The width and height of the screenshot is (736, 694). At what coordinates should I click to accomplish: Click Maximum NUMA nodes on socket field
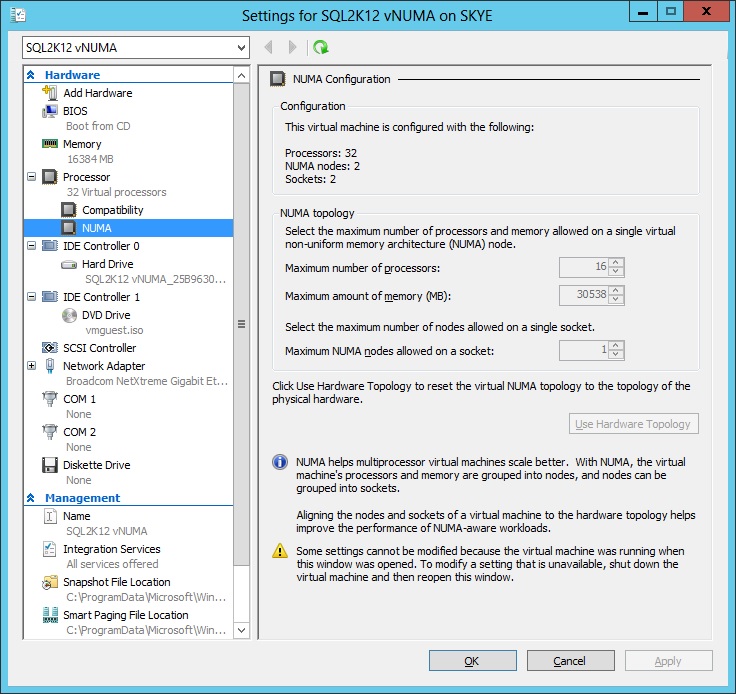click(x=584, y=350)
